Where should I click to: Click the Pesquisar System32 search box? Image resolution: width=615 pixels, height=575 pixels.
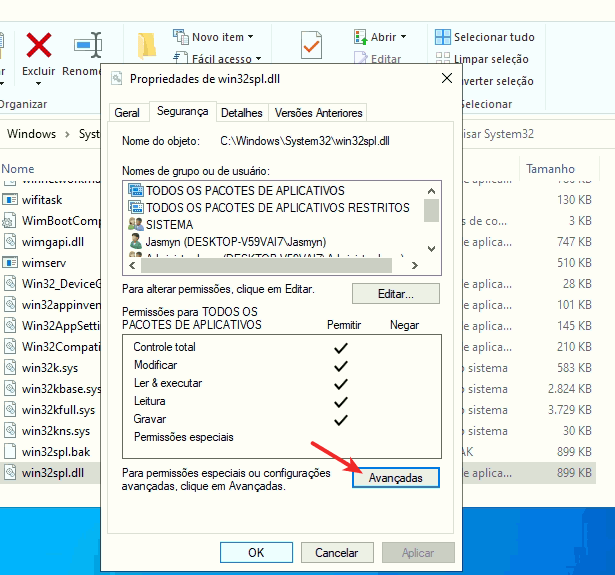click(499, 134)
